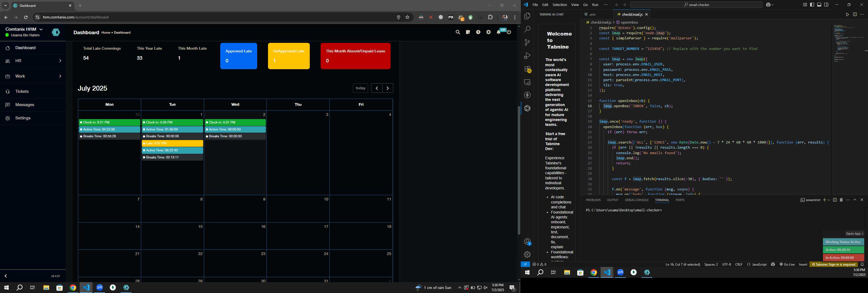This screenshot has width=868, height=293.
Task: Open the new terminal profile dropdown arrow
Action: pyautogui.click(x=829, y=200)
